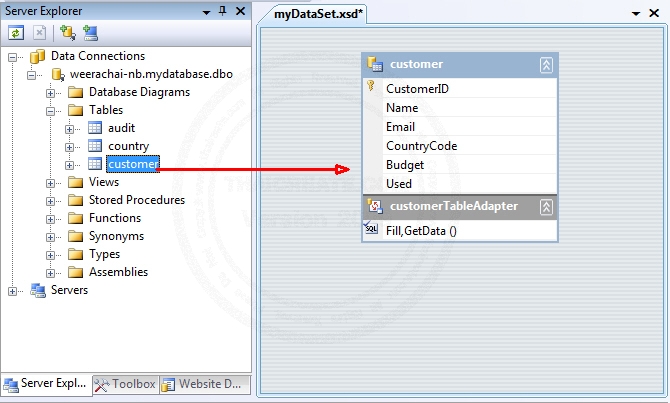The height and width of the screenshot is (403, 670).
Task: Select the myDataSet.xsd* document tab
Action: pyautogui.click(x=318, y=14)
